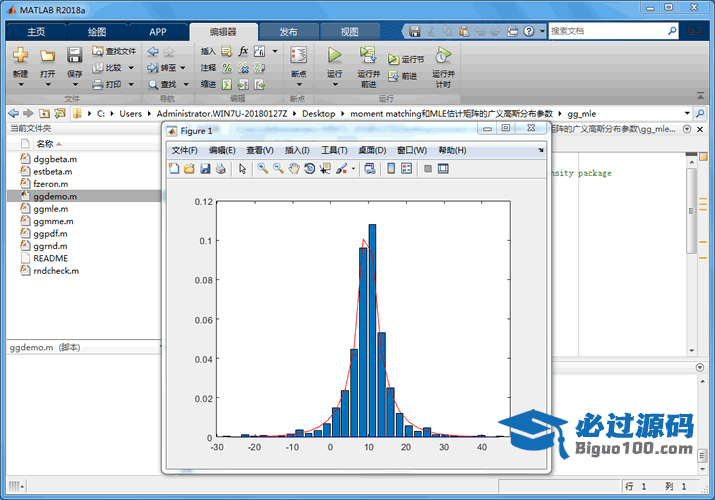
Task: Click the Compare (比较) button
Action: [x=108, y=68]
